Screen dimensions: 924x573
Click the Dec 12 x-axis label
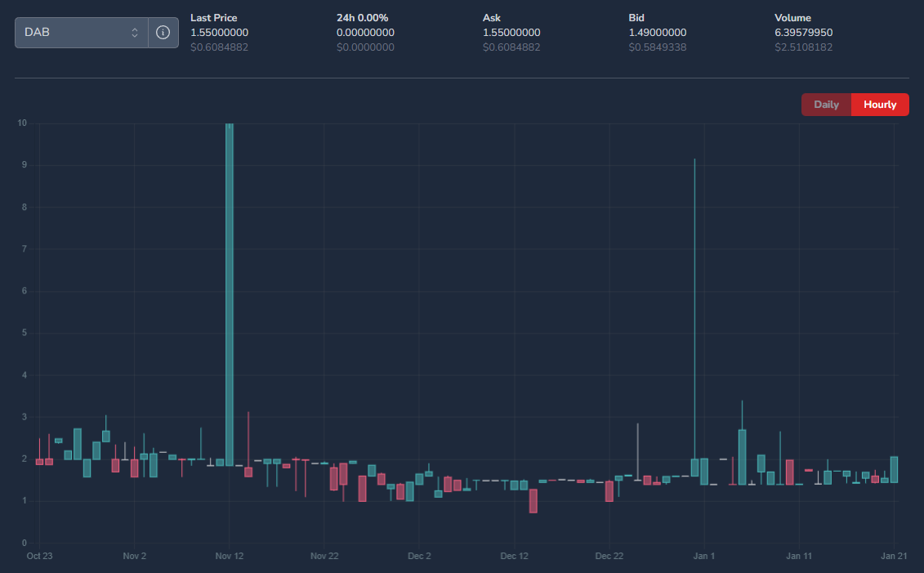click(x=515, y=556)
